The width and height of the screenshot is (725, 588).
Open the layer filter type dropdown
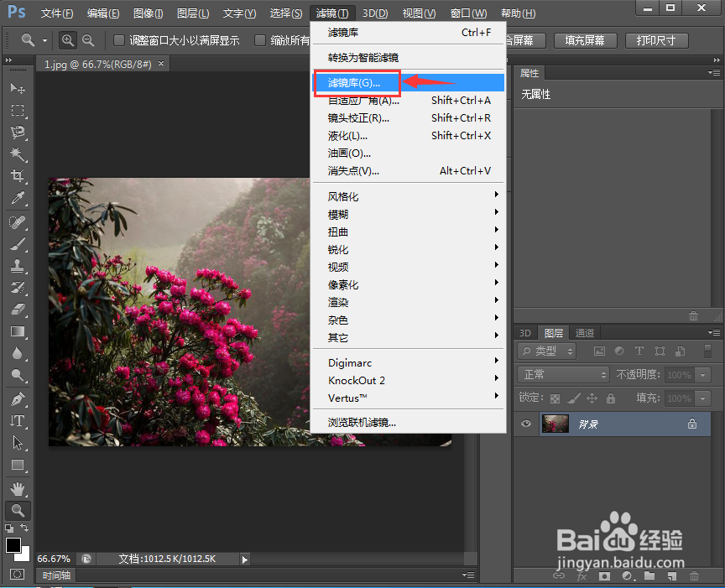tap(546, 351)
